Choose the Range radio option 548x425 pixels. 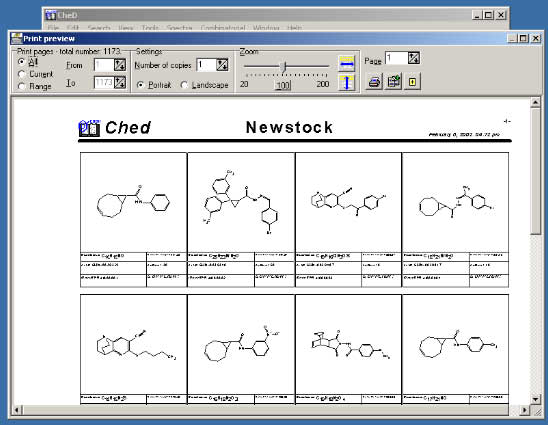(22, 86)
